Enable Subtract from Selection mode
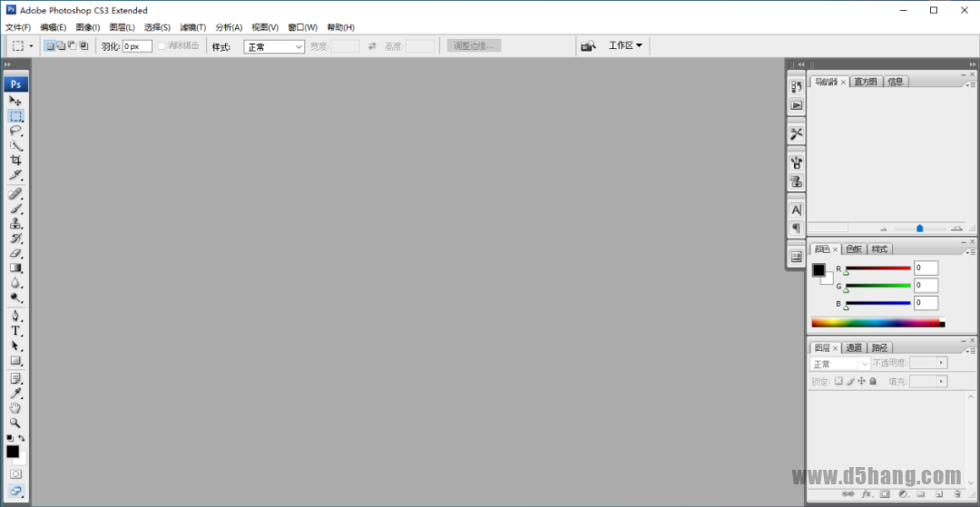Image resolution: width=980 pixels, height=507 pixels. point(72,45)
